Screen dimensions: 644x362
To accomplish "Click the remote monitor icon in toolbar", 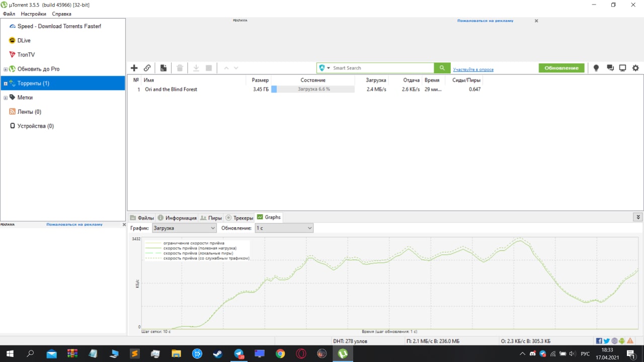I will (x=622, y=68).
